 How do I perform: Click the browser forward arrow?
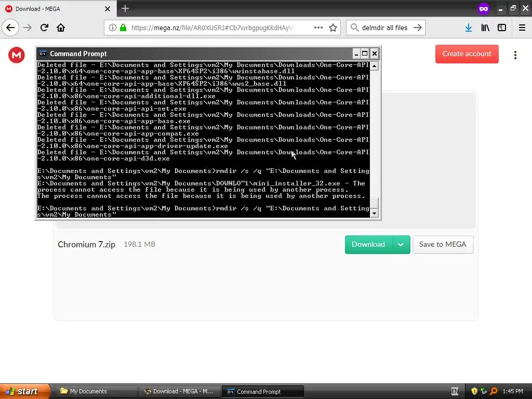click(x=28, y=28)
